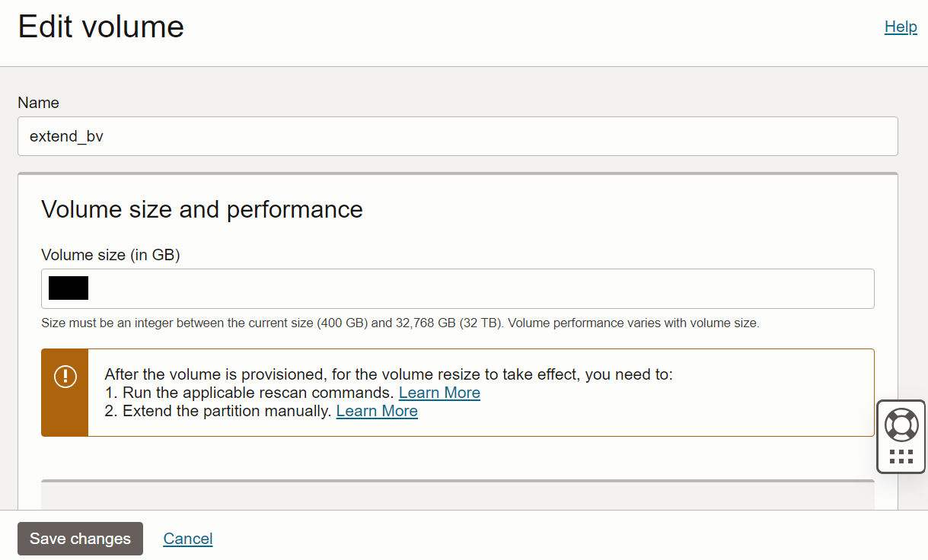Screen dimensions: 928x560
Task: Click the extend_bv text in Name
Action: pyautogui.click(x=66, y=137)
